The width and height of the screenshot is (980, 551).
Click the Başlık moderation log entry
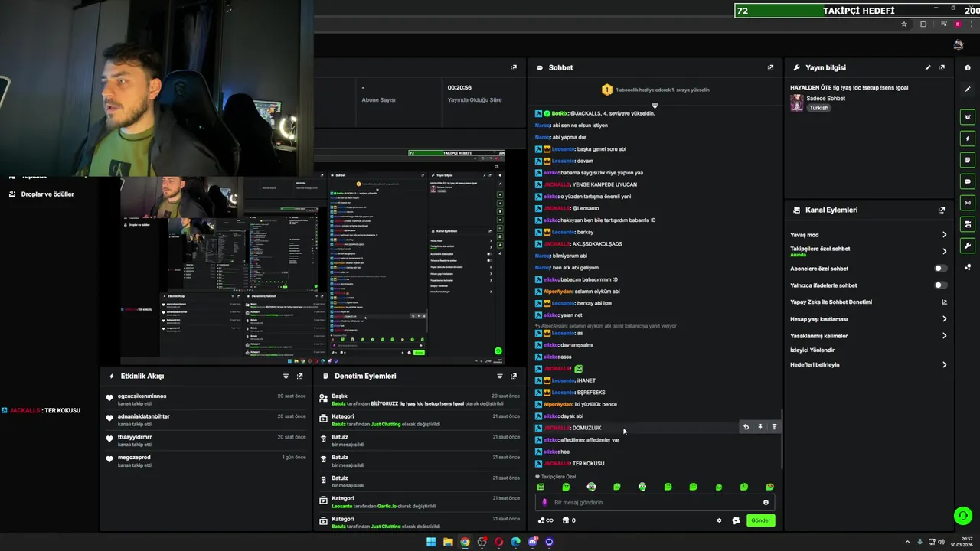(420, 399)
